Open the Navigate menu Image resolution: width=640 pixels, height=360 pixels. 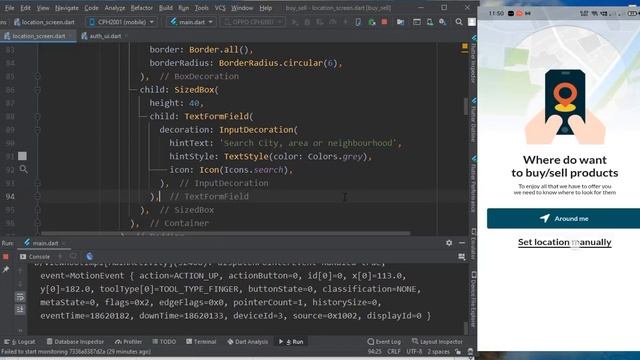pos(67,8)
